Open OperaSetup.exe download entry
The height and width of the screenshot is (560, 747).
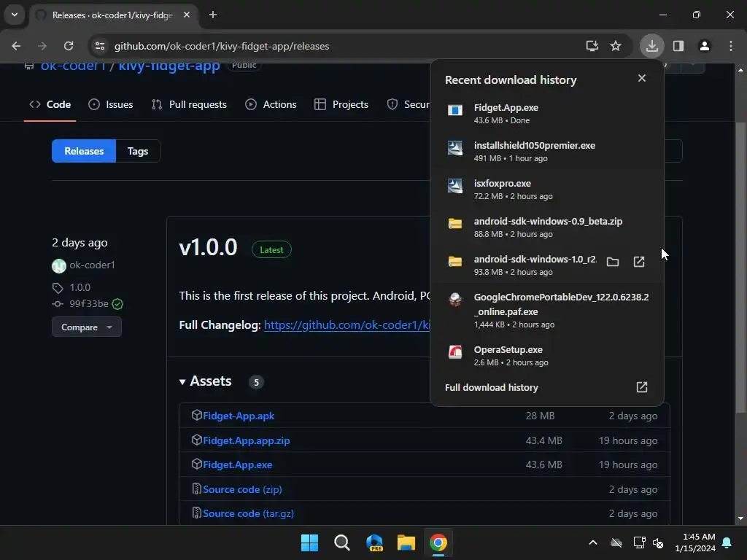pyautogui.click(x=547, y=356)
